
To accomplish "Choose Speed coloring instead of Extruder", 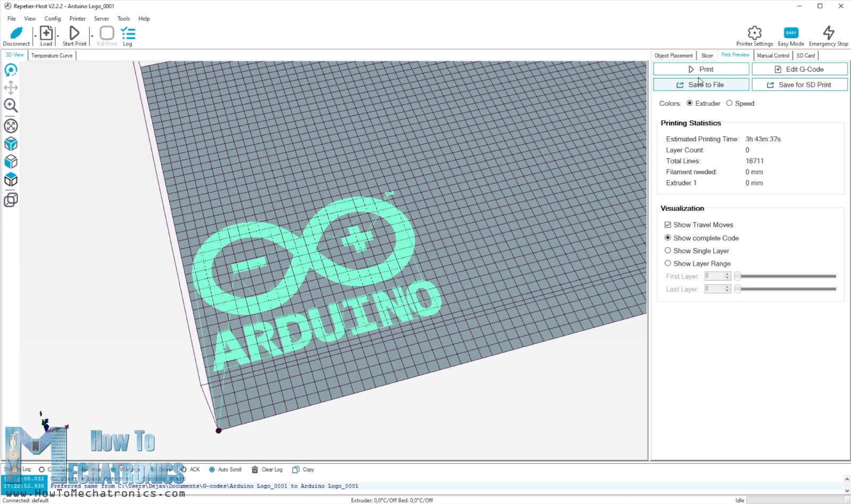I will pyautogui.click(x=729, y=103).
